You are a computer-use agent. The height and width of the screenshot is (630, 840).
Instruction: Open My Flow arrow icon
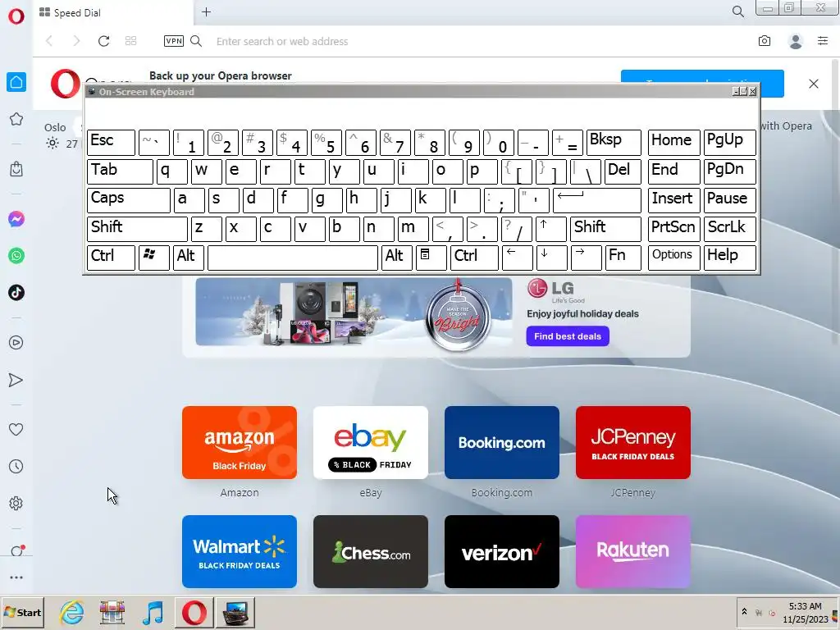(16, 380)
